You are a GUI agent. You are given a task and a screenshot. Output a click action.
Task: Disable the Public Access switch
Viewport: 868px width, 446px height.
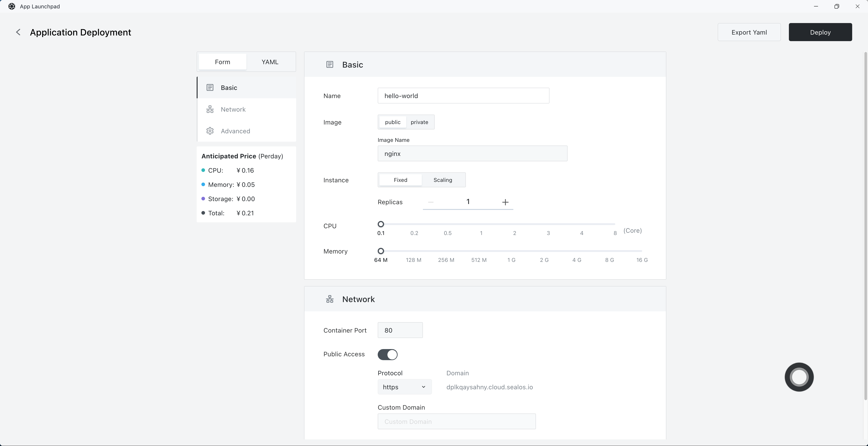click(x=387, y=354)
